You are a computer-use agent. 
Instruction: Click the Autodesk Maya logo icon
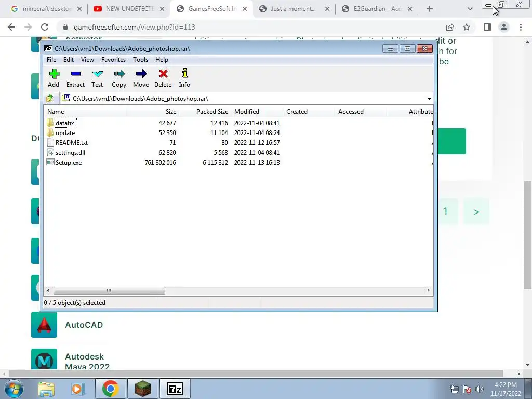[x=44, y=359]
